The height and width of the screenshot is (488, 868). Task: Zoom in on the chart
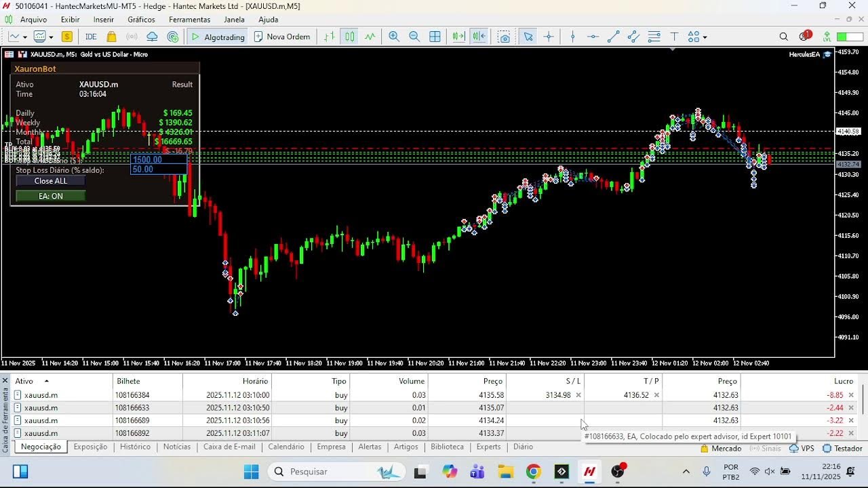point(393,37)
